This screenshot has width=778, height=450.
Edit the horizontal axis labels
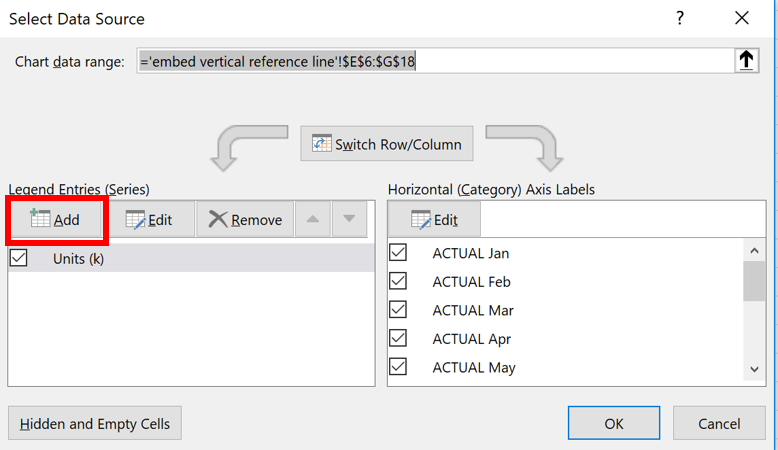(x=434, y=219)
